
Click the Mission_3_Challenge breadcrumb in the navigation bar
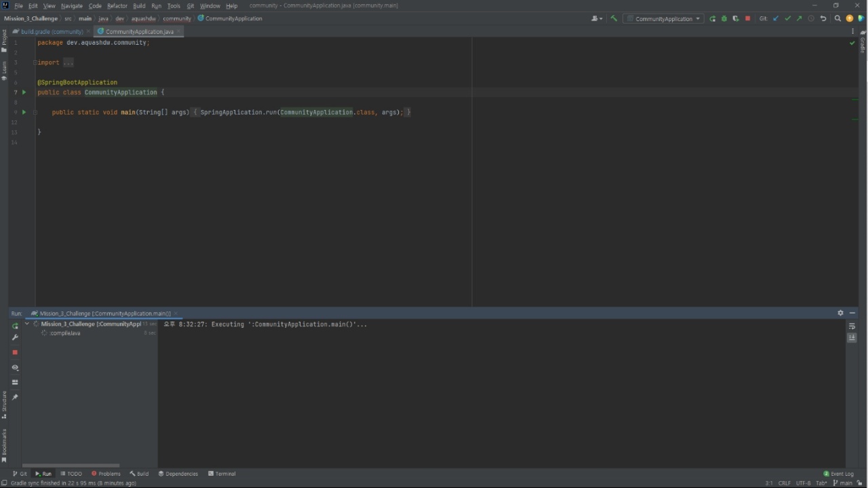(31, 18)
